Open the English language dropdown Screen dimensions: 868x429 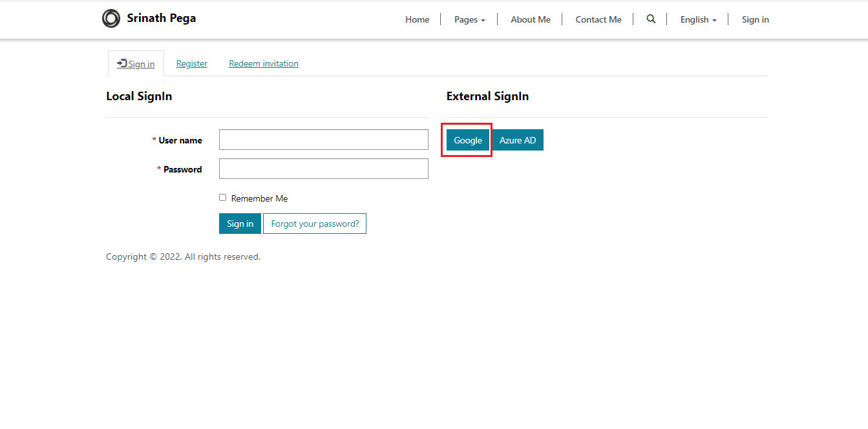click(698, 20)
